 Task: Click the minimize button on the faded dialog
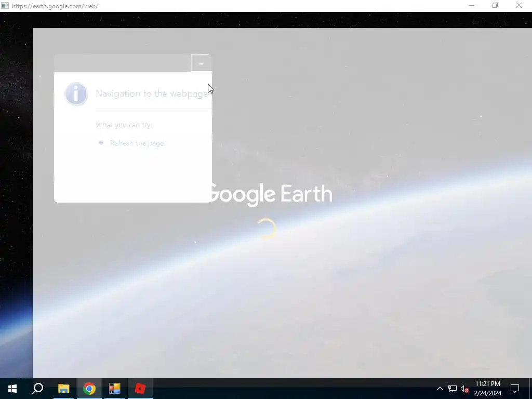pyautogui.click(x=201, y=63)
